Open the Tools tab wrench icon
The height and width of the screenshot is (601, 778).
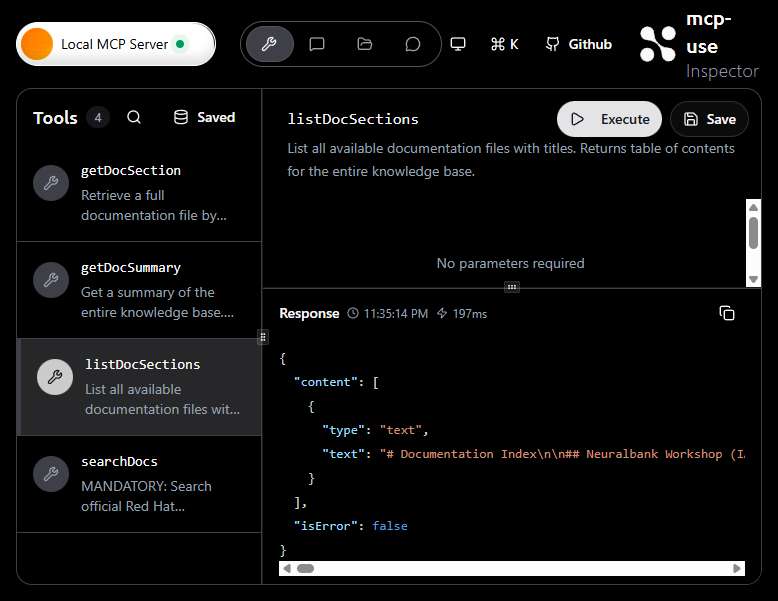point(269,44)
